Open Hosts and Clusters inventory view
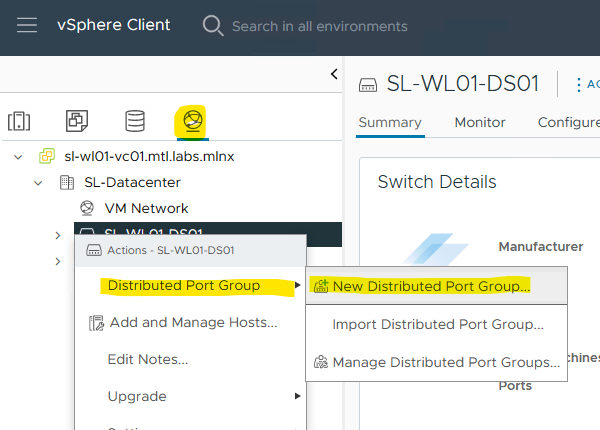 pyautogui.click(x=19, y=121)
